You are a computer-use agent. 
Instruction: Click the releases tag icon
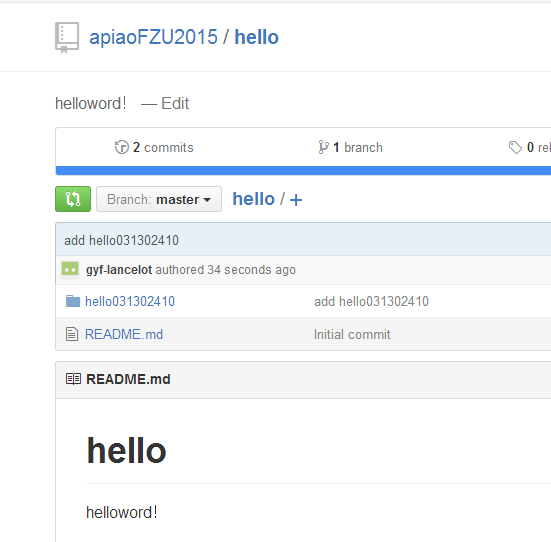coord(516,147)
